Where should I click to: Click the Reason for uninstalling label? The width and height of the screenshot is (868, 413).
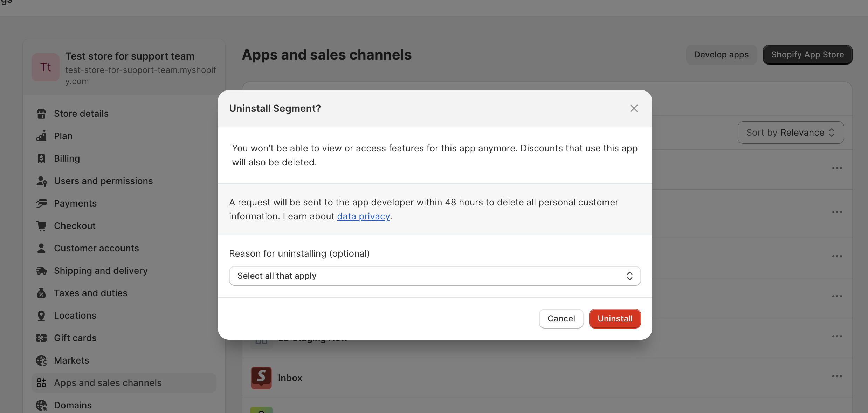tap(299, 253)
